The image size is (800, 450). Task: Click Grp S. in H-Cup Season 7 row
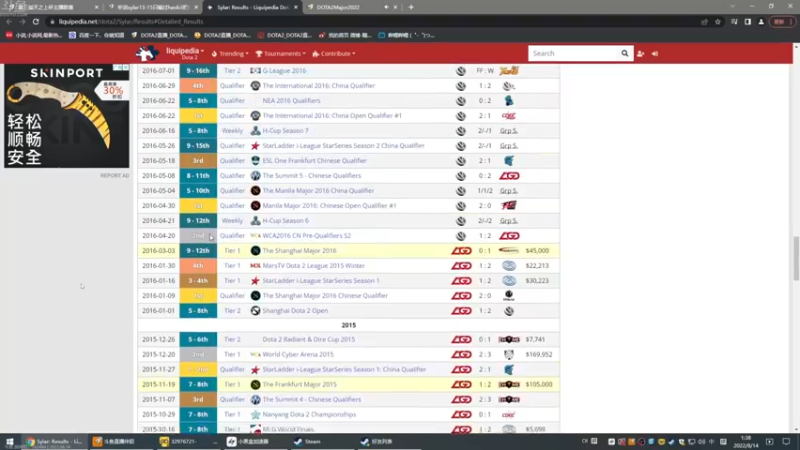pyautogui.click(x=509, y=131)
